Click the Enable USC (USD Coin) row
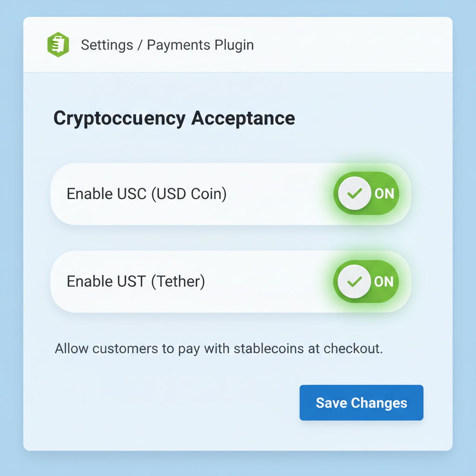The image size is (476, 476). click(186, 194)
